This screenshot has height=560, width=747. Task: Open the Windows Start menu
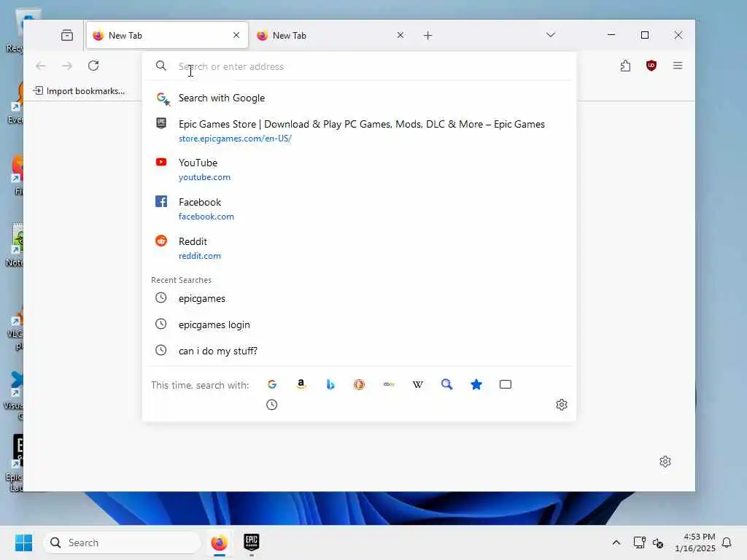click(x=23, y=542)
